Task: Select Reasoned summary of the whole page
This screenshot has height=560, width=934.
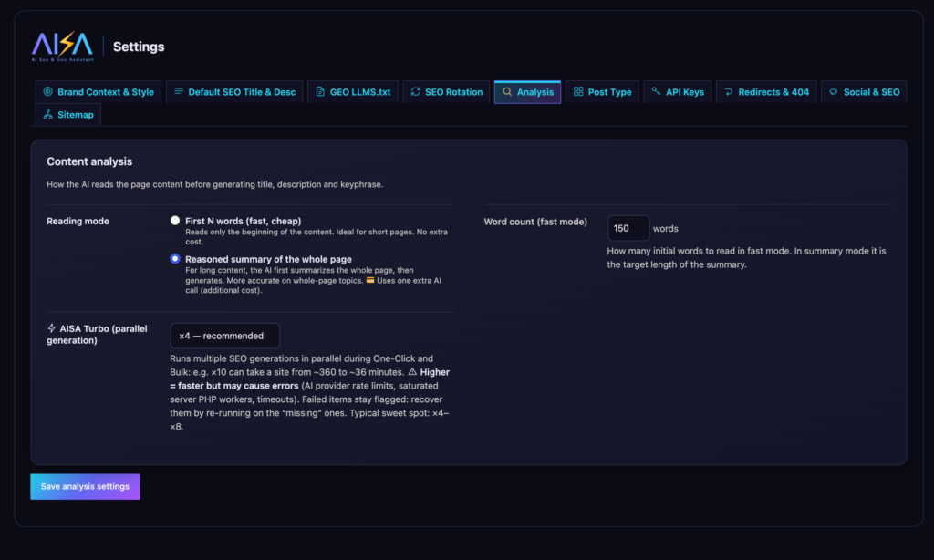Action: pyautogui.click(x=175, y=258)
